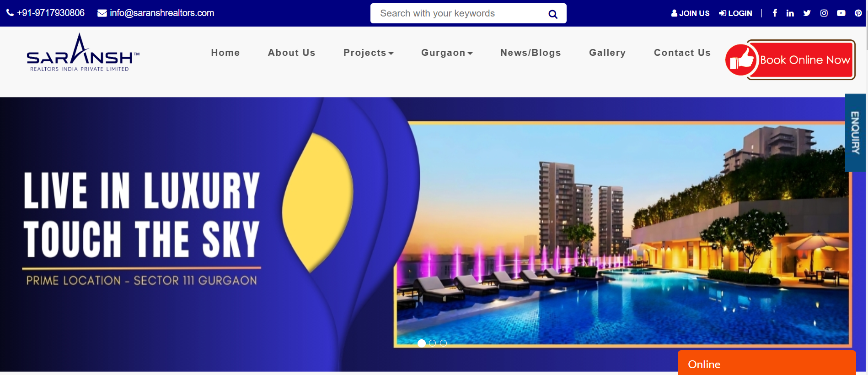Go to the About Us page
Screen dimensions: 868x375
[291, 53]
